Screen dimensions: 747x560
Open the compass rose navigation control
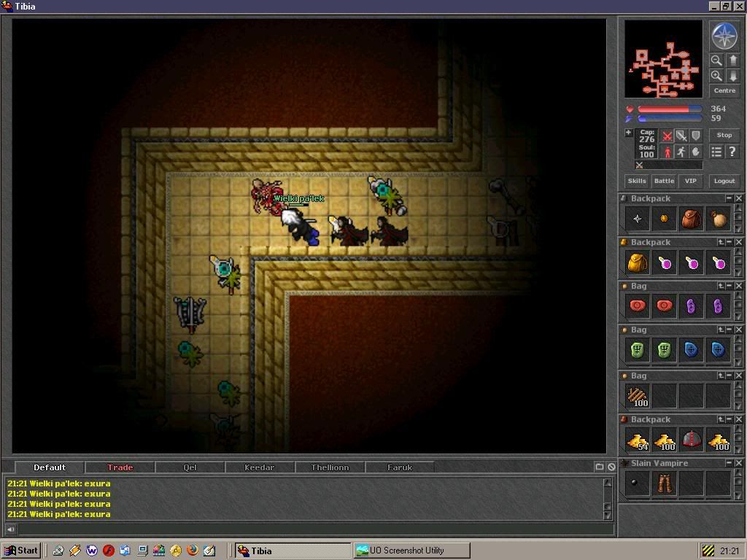(x=724, y=36)
